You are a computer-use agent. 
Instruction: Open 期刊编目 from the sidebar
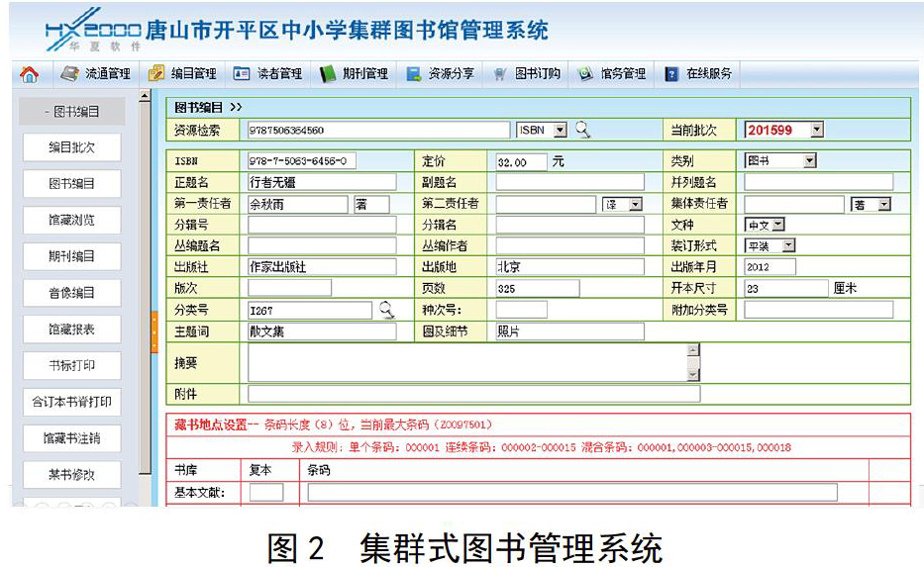72,256
